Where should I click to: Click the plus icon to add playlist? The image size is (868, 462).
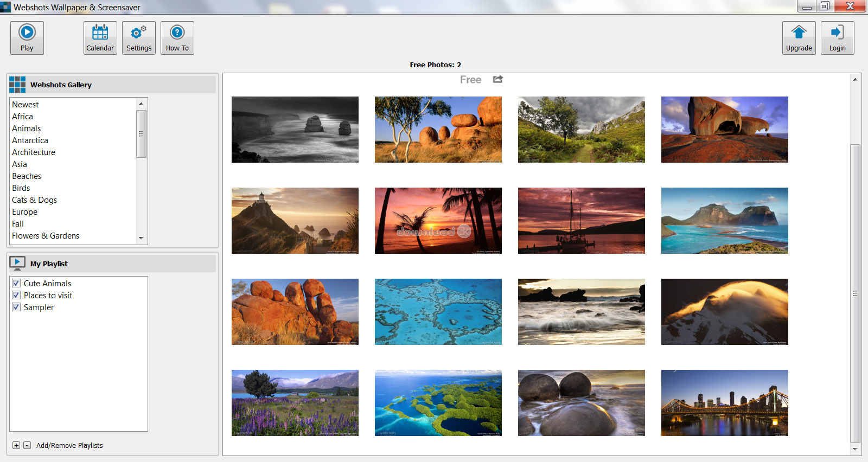point(16,445)
